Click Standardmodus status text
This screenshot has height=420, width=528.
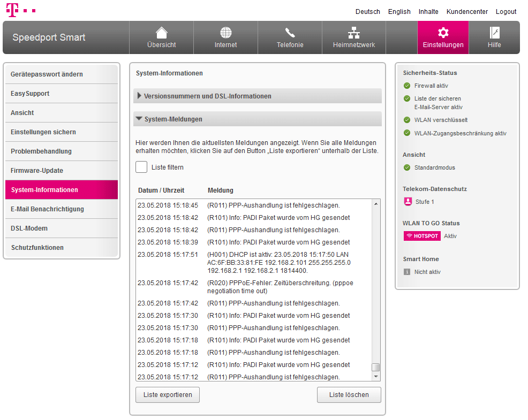pos(434,167)
